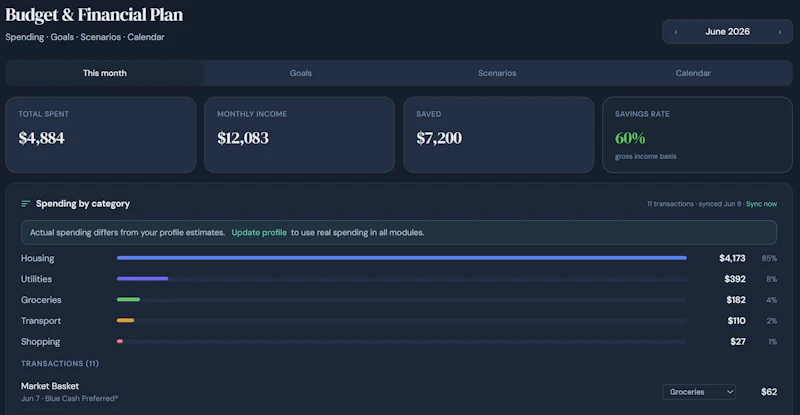800x415 pixels.
Task: Select the Savings Rate card
Action: (697, 135)
